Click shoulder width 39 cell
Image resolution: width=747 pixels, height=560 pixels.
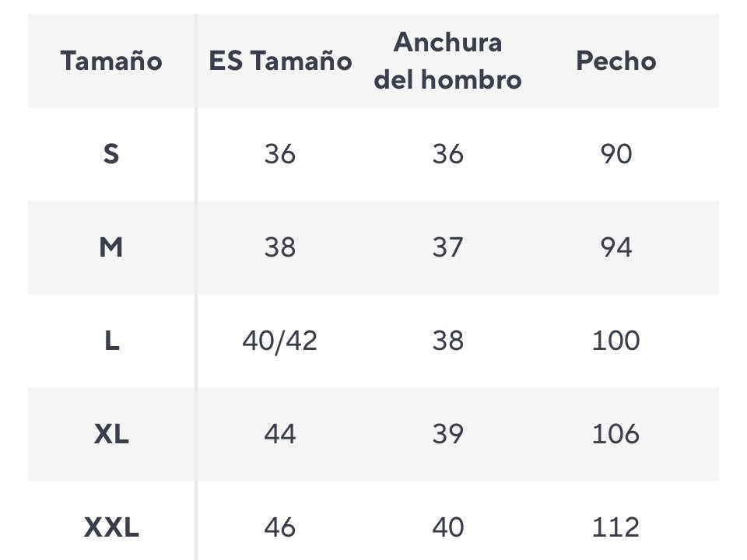(447, 434)
